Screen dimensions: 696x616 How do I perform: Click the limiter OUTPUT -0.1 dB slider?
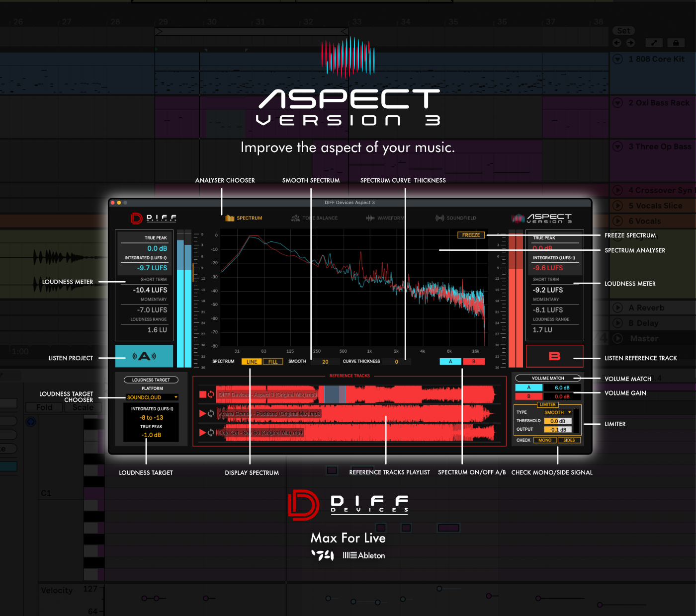558,430
